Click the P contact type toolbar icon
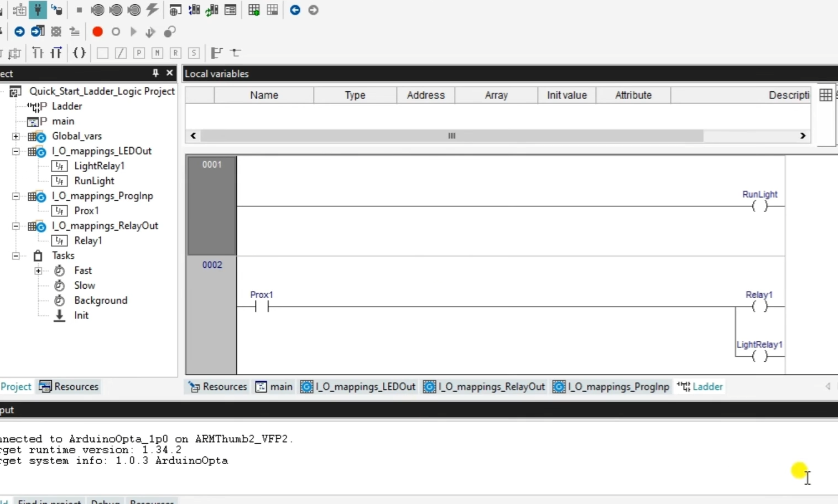Viewport: 838px width, 504px height. pos(139,53)
